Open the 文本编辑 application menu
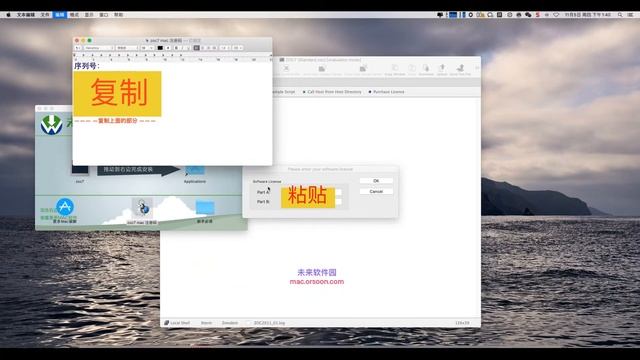The width and height of the screenshot is (640, 360). pos(26,15)
